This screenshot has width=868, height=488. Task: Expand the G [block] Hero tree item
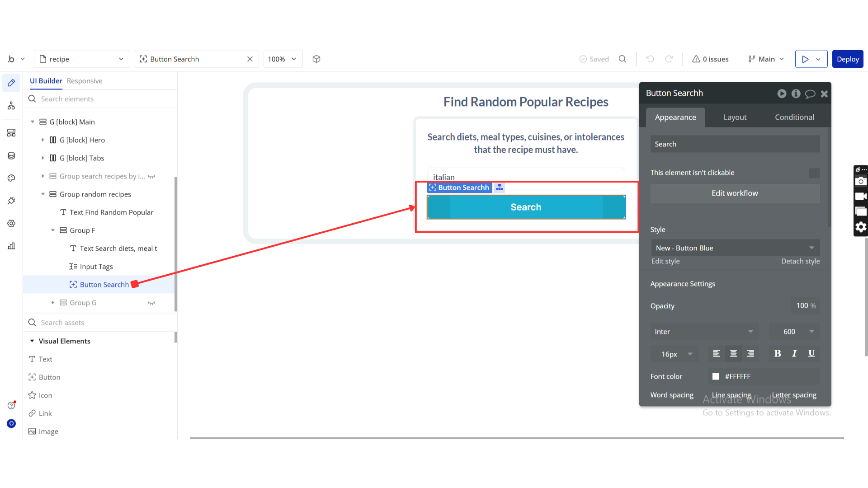[43, 140]
